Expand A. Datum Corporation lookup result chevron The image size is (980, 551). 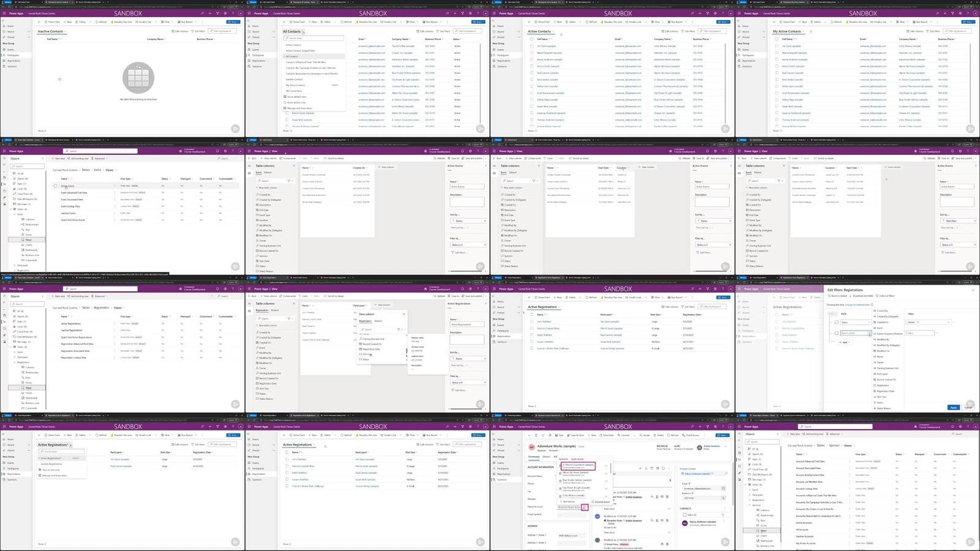(606, 466)
